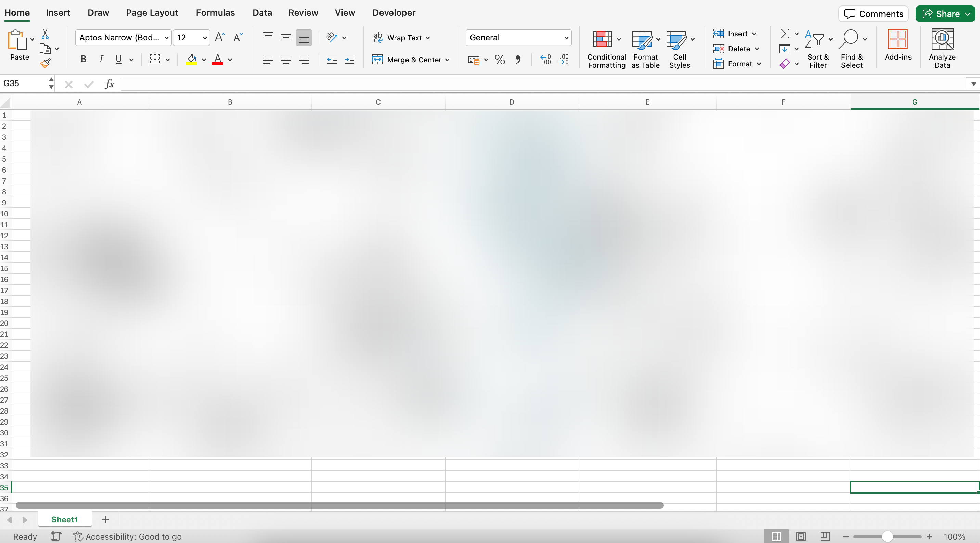Screen dimensions: 980x543
Task: Open the Page Layout ribbon tab
Action: [x=152, y=13]
